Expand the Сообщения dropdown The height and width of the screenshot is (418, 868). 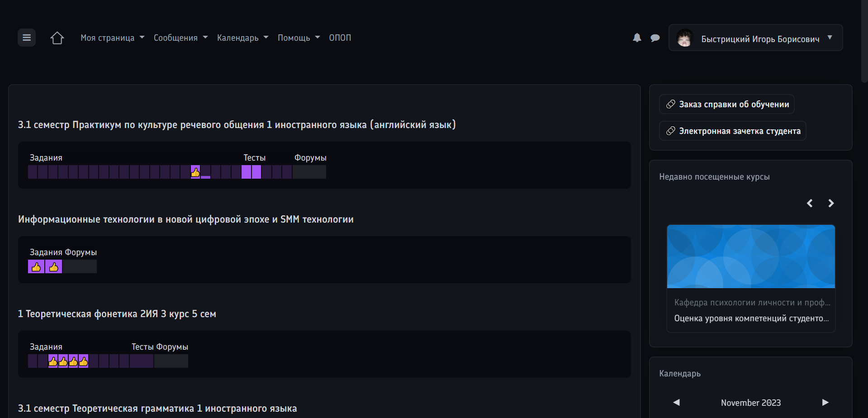180,38
